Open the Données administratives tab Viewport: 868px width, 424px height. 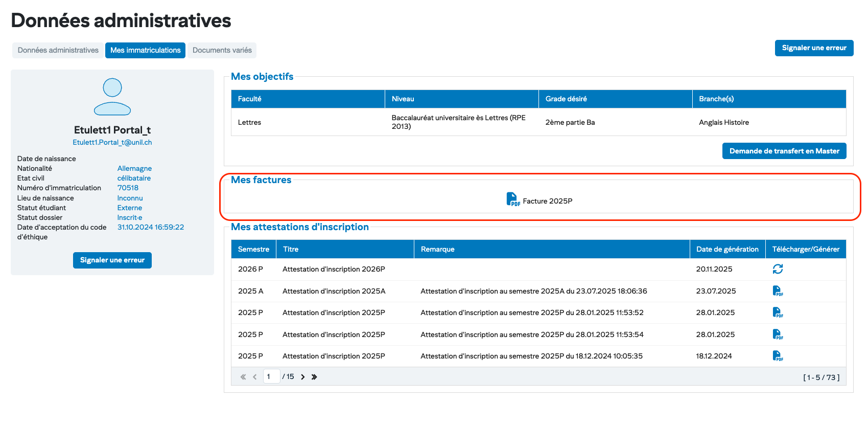tap(58, 50)
